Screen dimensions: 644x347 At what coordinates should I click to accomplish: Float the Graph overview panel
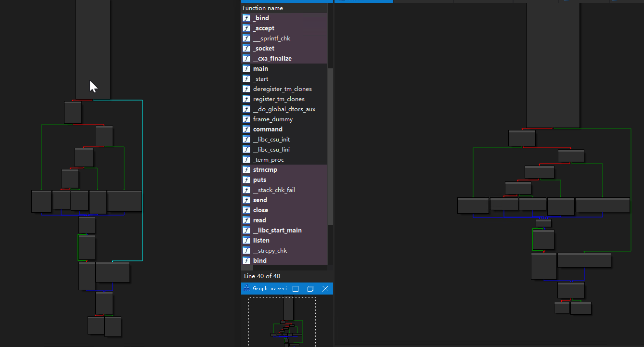pos(310,289)
